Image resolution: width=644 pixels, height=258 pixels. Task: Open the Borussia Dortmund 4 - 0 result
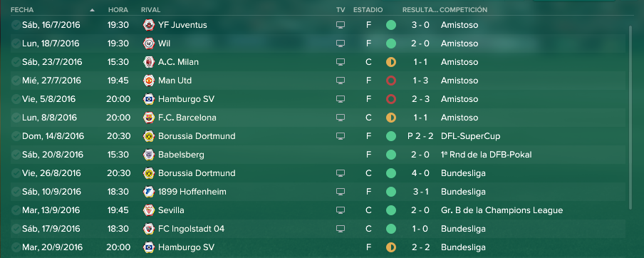coord(420,173)
